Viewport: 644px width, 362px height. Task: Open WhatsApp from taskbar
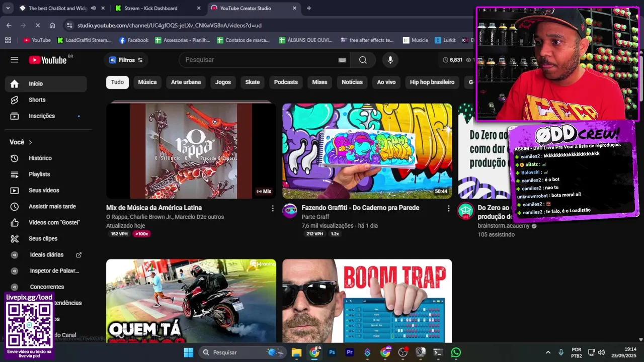tap(456, 352)
